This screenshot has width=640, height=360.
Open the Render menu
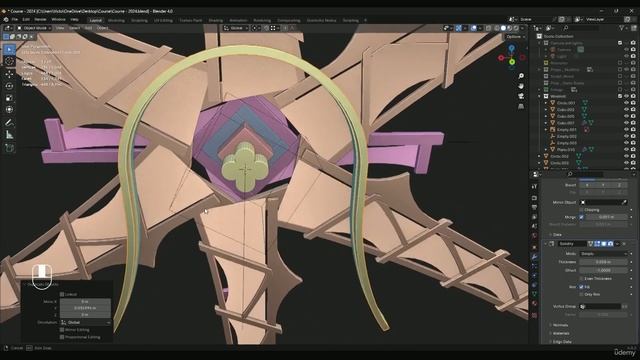(40, 20)
